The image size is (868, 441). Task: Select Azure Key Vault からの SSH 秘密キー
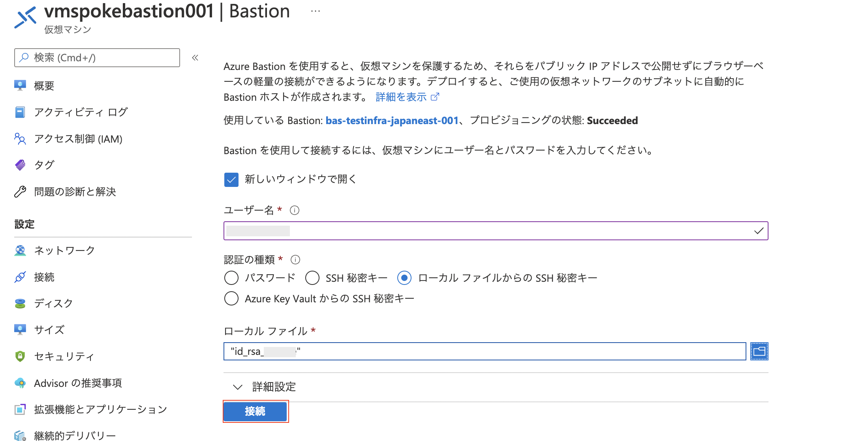(231, 298)
